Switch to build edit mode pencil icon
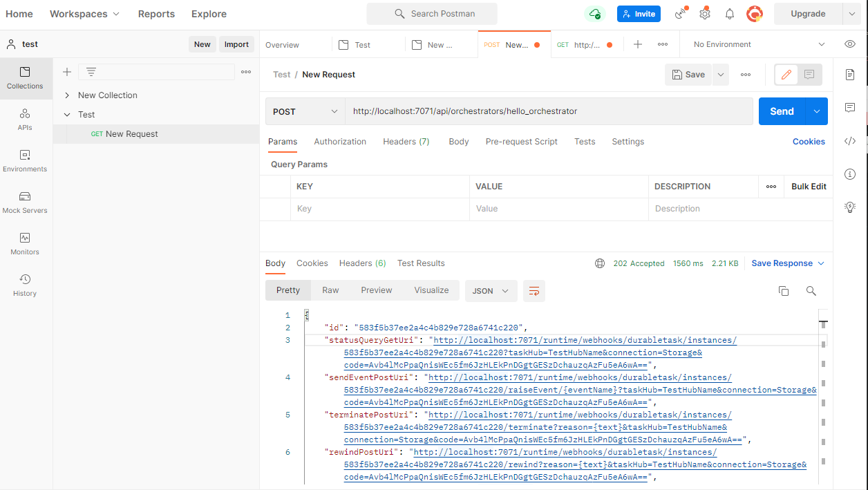The height and width of the screenshot is (490, 868). coord(786,75)
